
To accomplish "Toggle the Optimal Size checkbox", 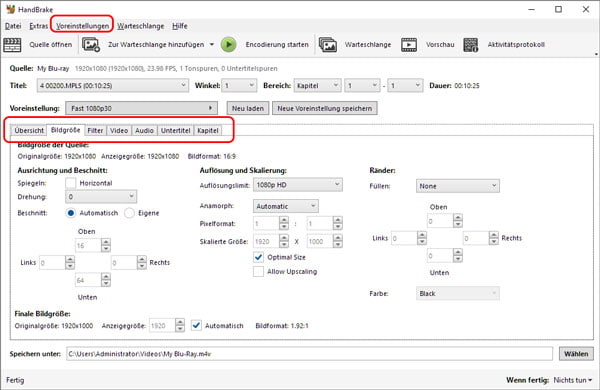I will click(258, 257).
